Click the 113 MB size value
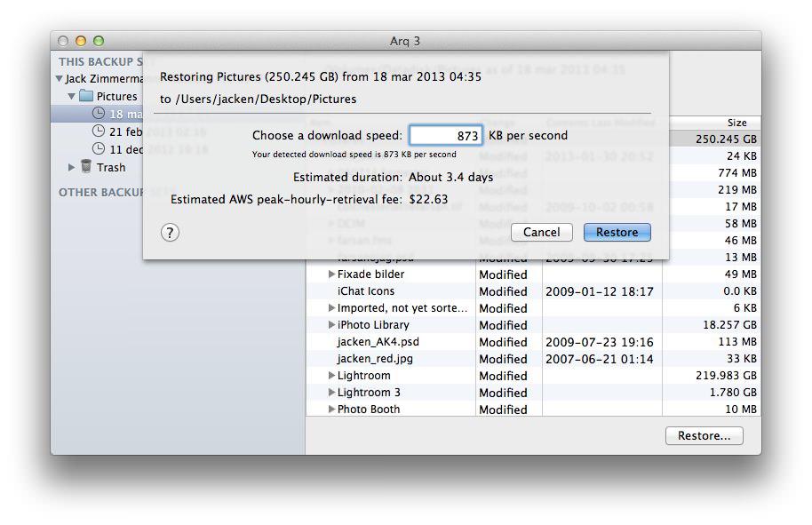Screen dimensions: 812x525 coord(736,342)
